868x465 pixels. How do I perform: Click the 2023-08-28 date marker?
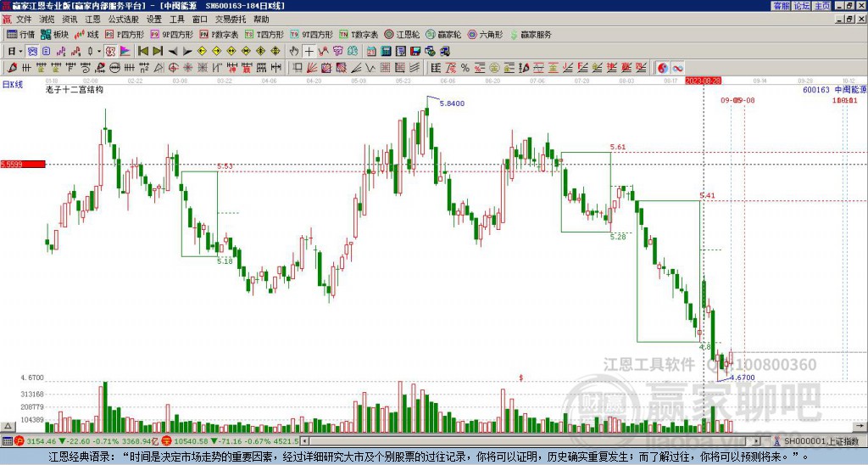pos(703,81)
